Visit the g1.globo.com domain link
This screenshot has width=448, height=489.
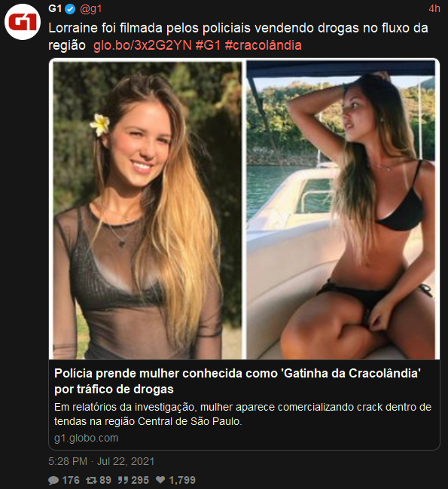[87, 439]
